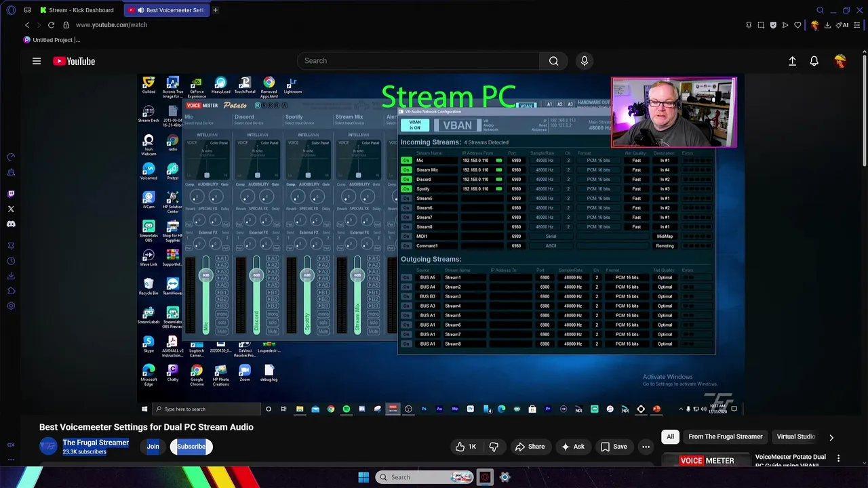The height and width of the screenshot is (488, 868).
Task: Open the YouTube Create upload icon
Action: pyautogui.click(x=792, y=61)
